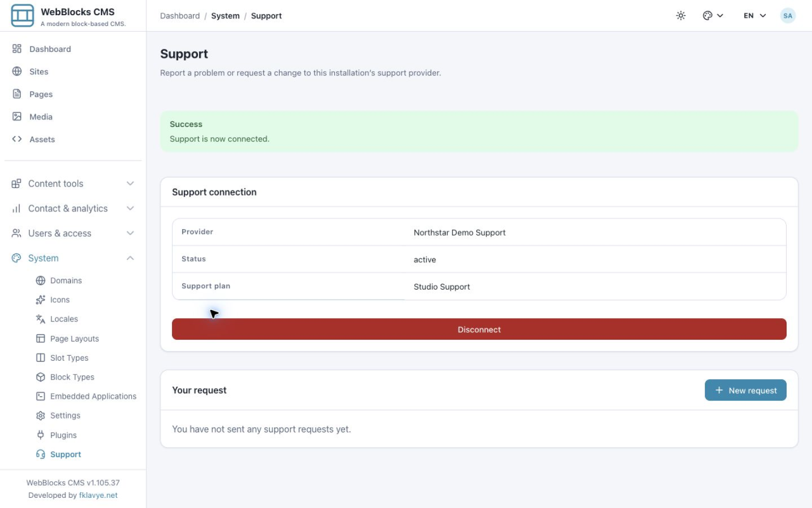Image resolution: width=812 pixels, height=508 pixels.
Task: Open Pages menu item
Action: [73, 94]
